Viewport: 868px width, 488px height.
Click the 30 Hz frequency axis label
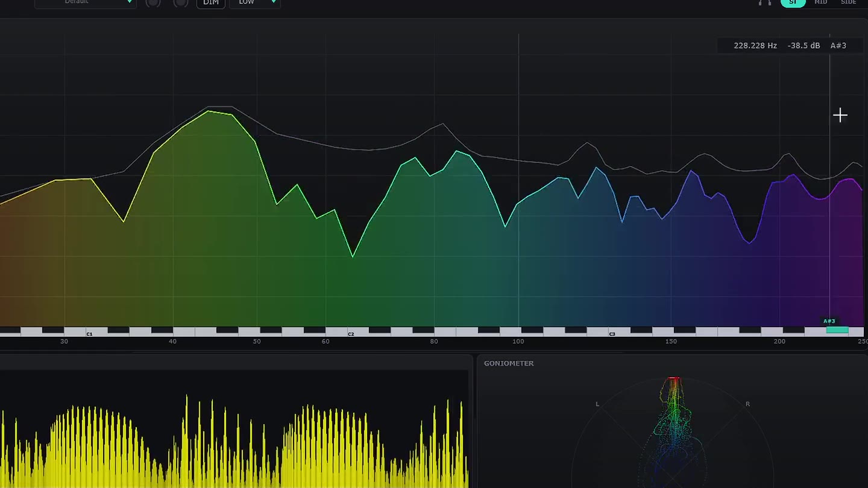64,342
